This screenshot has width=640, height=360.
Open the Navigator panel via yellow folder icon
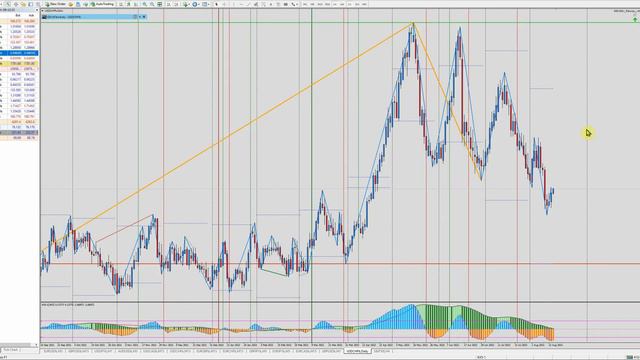pyautogui.click(x=23, y=4)
